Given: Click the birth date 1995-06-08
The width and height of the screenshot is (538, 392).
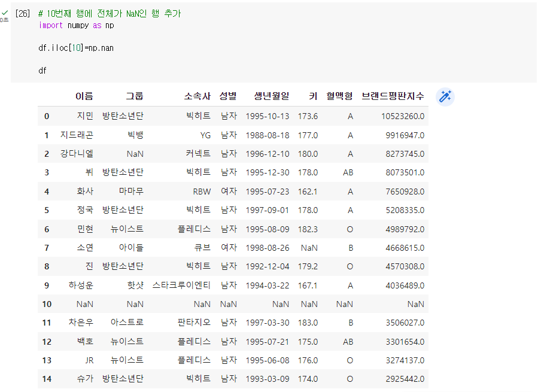Looking at the screenshot, I should pyautogui.click(x=268, y=360).
